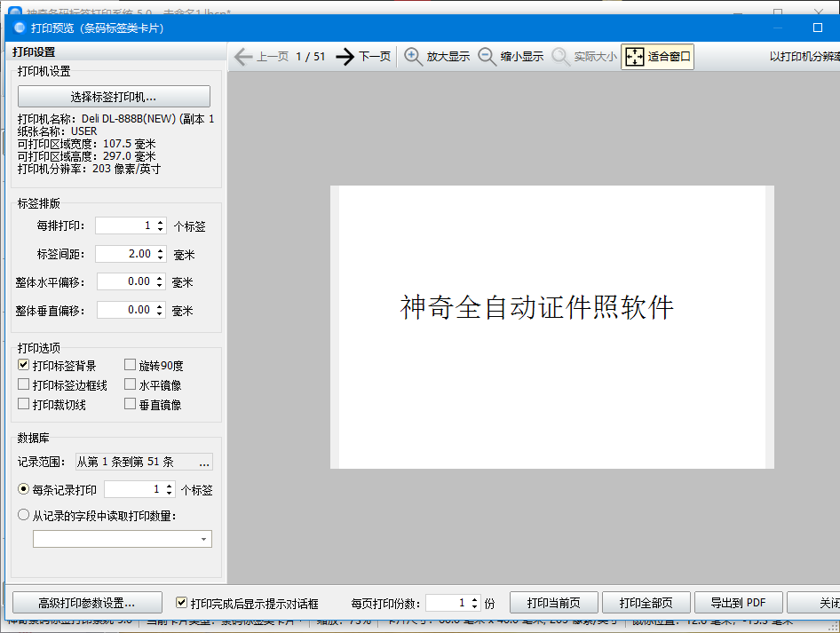
Task: Enable horizontal mirror checkbox
Action: [x=130, y=384]
